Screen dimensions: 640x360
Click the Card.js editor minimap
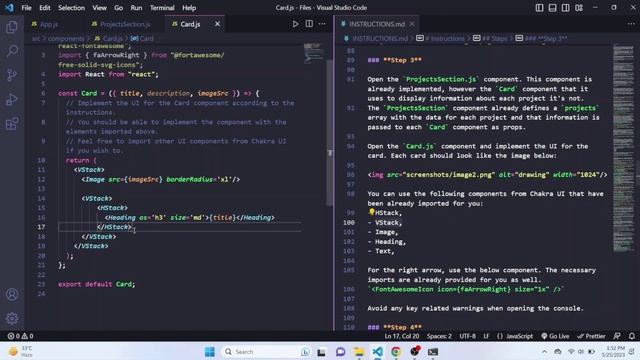tap(314, 53)
